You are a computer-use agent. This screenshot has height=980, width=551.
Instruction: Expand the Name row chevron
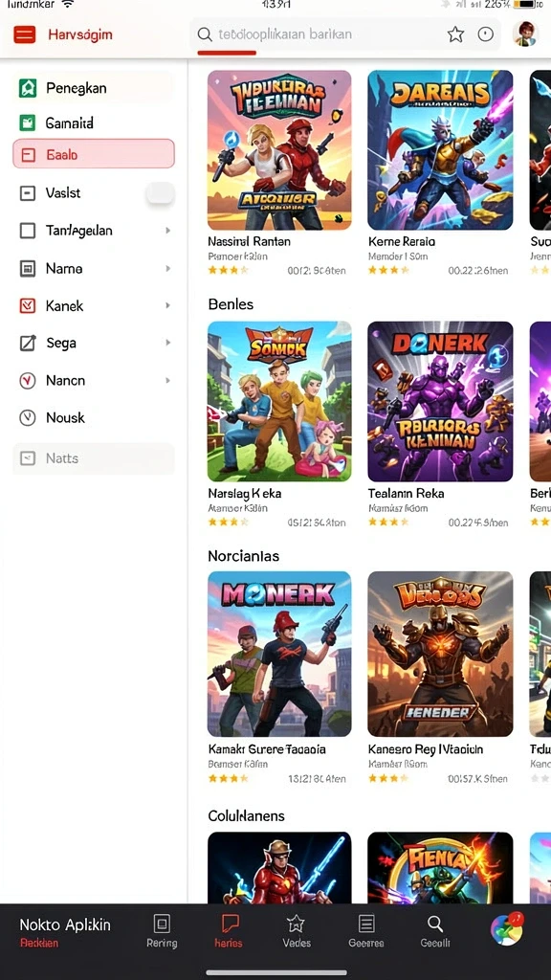(167, 268)
